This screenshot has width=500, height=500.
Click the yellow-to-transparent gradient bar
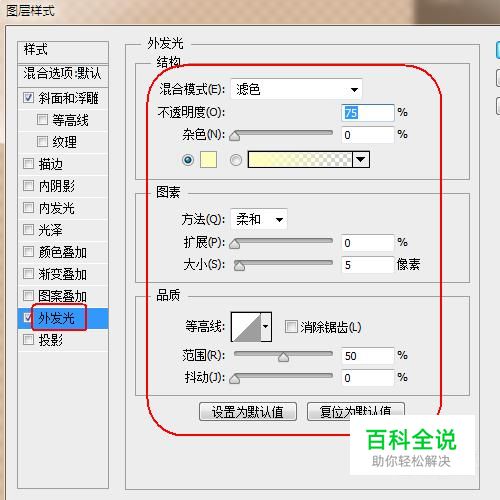click(300, 159)
